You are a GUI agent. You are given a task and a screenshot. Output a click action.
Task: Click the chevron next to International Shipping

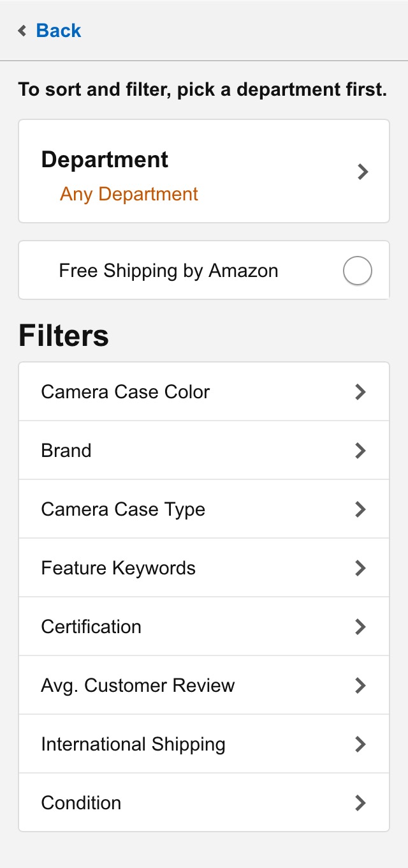coord(360,744)
